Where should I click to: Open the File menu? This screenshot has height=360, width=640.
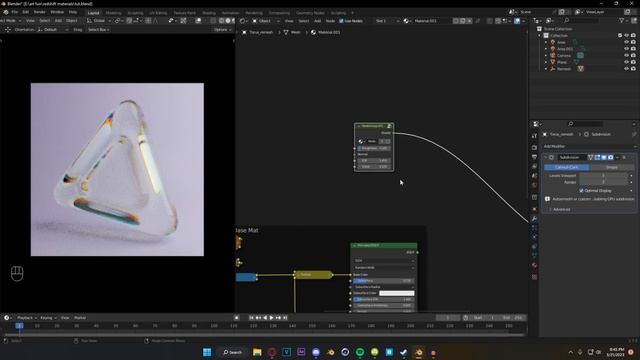click(x=15, y=12)
